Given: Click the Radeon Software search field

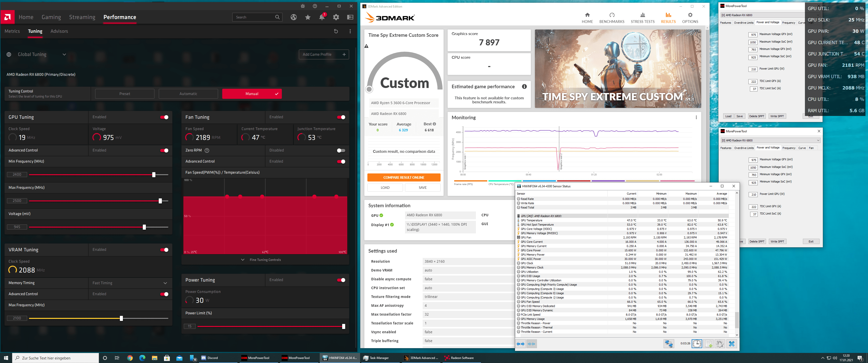Looking at the screenshot, I should coord(257,17).
